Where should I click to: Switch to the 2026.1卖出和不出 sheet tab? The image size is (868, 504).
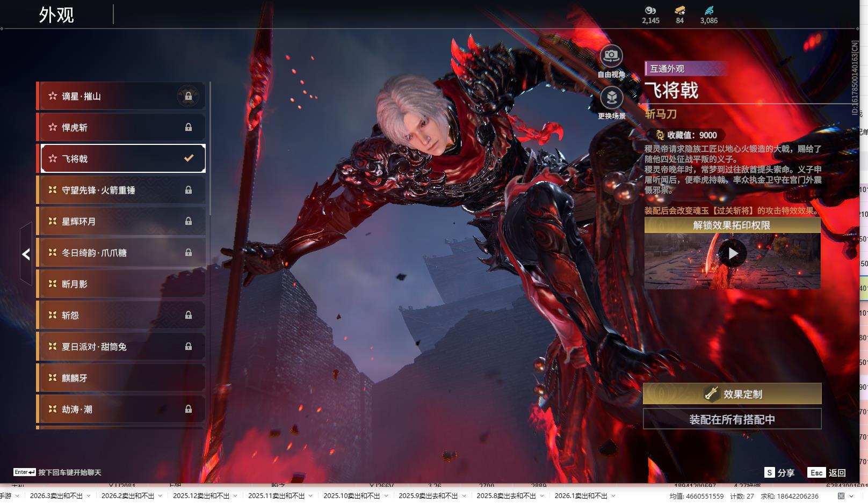(x=581, y=496)
